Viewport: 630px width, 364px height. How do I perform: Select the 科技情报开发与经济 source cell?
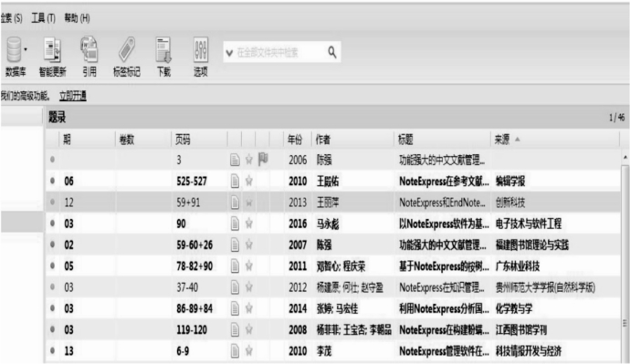coord(529,351)
